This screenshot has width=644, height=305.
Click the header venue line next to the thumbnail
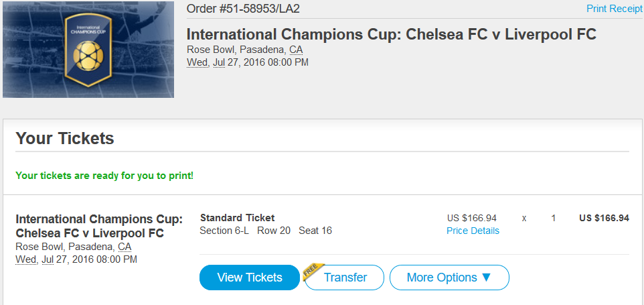(244, 50)
